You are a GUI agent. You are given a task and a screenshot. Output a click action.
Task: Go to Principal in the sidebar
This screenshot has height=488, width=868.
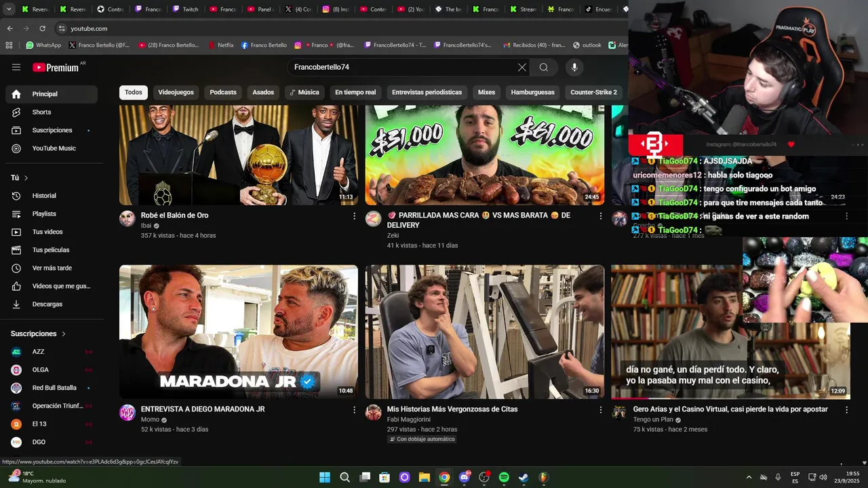pos(52,94)
